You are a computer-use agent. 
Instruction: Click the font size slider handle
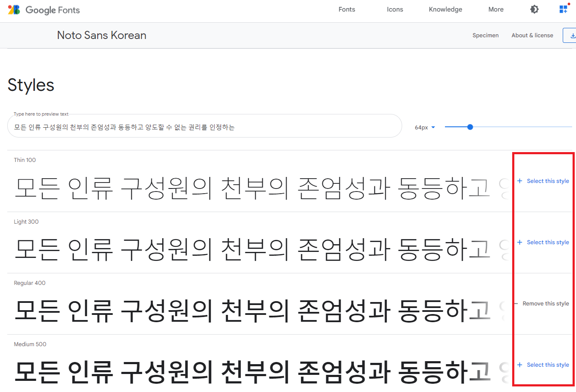pos(470,127)
